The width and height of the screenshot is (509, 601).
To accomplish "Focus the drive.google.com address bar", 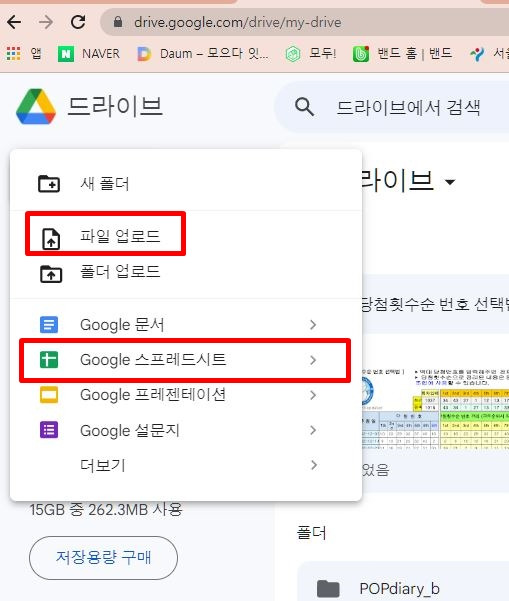I will click(305, 22).
